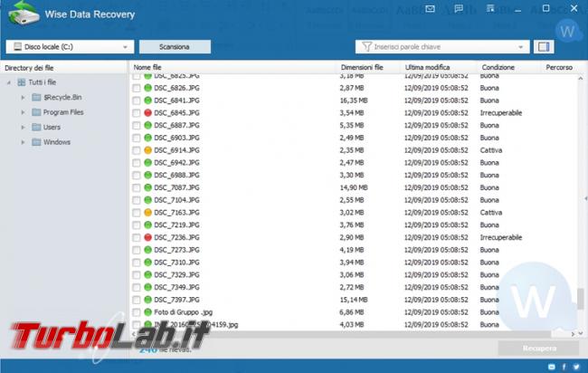The image size is (588, 373).
Task: Click Cattiva condition of DSC_7163.JPG
Action: coord(491,213)
